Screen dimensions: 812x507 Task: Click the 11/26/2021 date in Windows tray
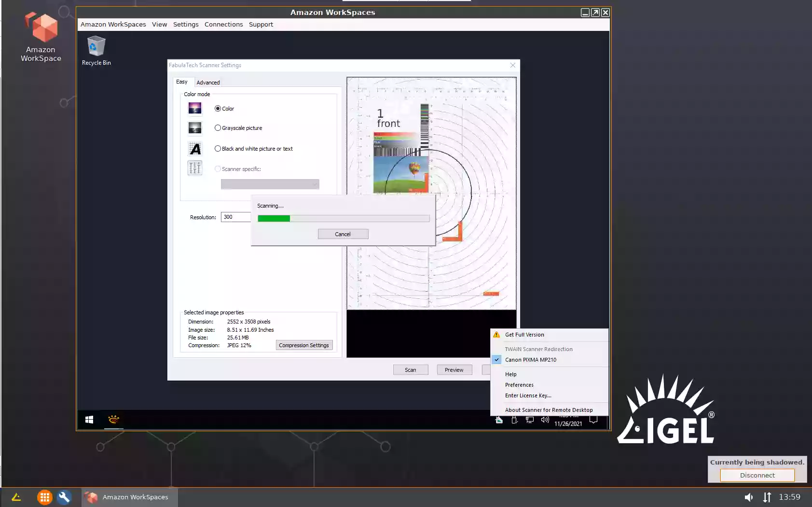click(568, 424)
